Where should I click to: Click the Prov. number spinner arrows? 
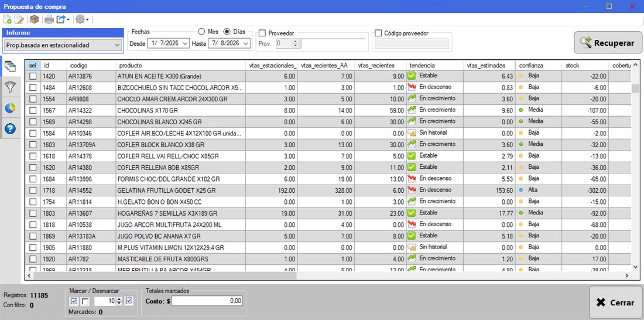296,43
